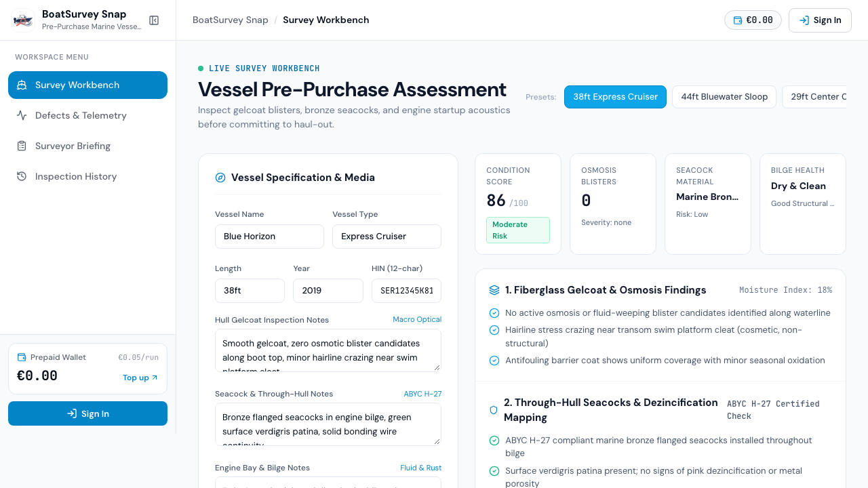Click the Live Survey Workbench status label
The image size is (868, 488).
[264, 68]
